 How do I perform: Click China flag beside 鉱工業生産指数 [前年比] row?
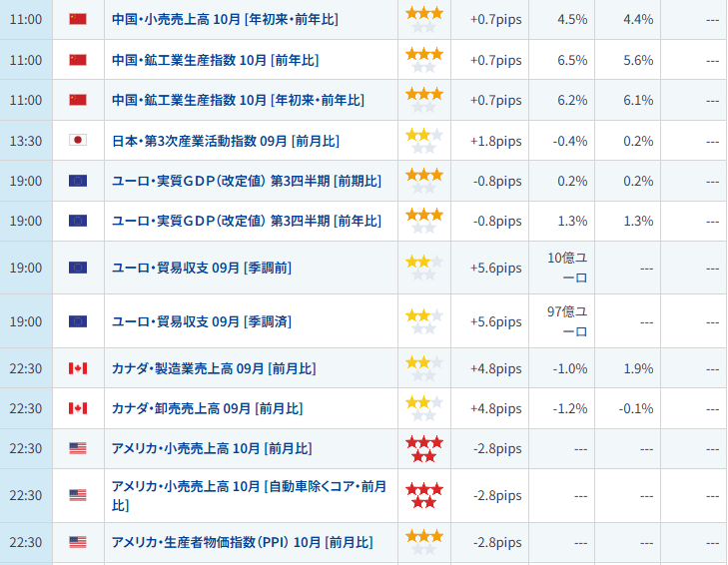[78, 60]
